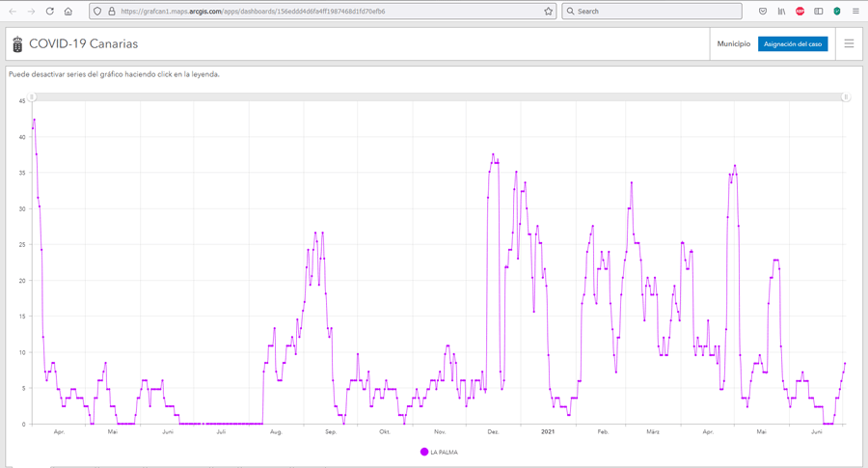Grab the left handle of the chart range slider
Screen dimensions: 868x468
tap(32, 97)
